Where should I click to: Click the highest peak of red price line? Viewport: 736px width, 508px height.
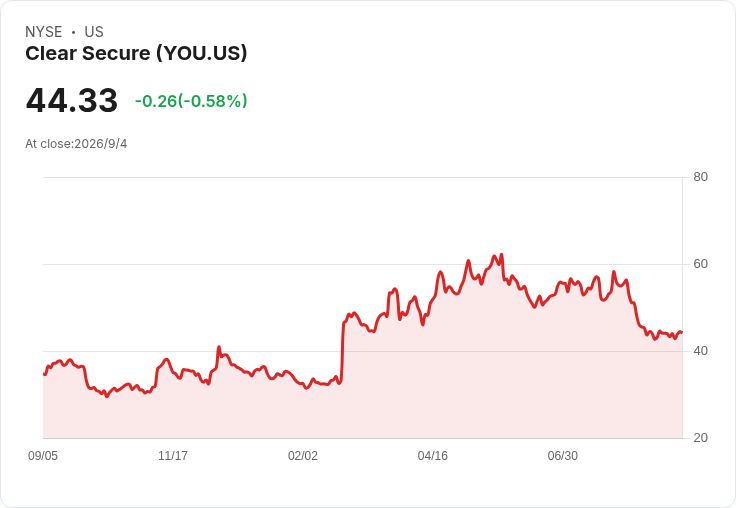pyautogui.click(x=502, y=255)
